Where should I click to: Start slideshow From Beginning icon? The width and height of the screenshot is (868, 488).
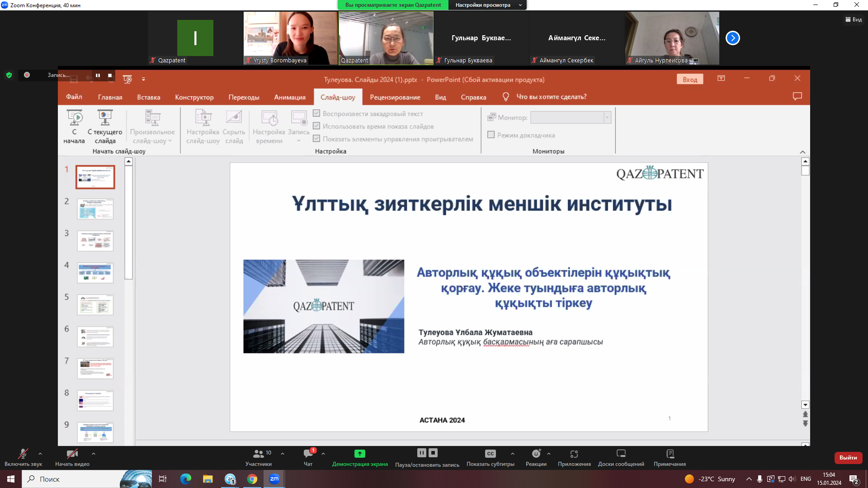(74, 118)
